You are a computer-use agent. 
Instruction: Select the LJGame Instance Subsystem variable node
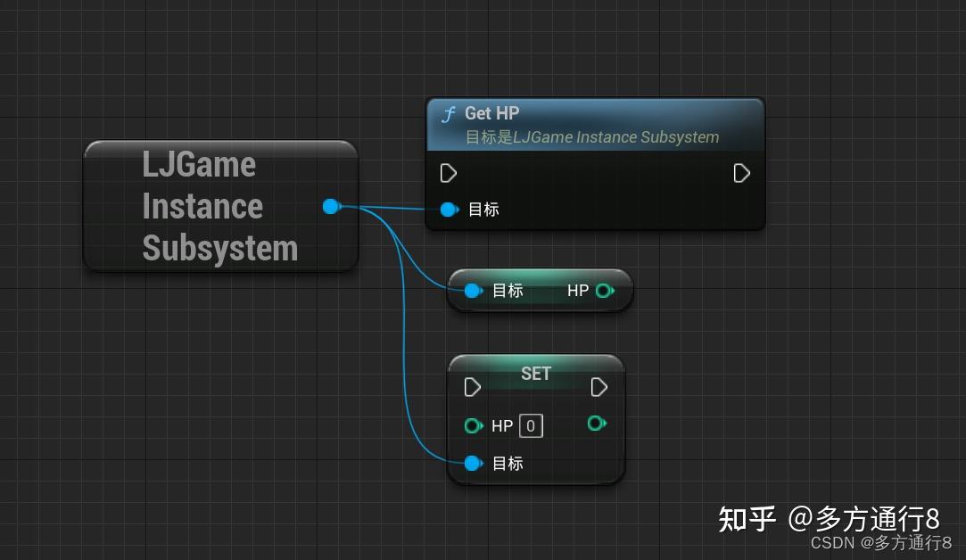219,206
